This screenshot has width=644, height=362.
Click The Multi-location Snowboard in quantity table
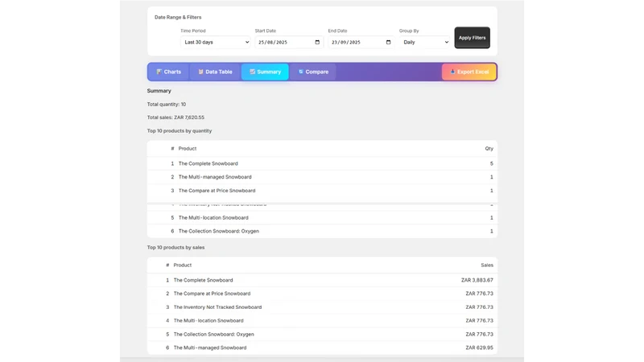pyautogui.click(x=213, y=217)
